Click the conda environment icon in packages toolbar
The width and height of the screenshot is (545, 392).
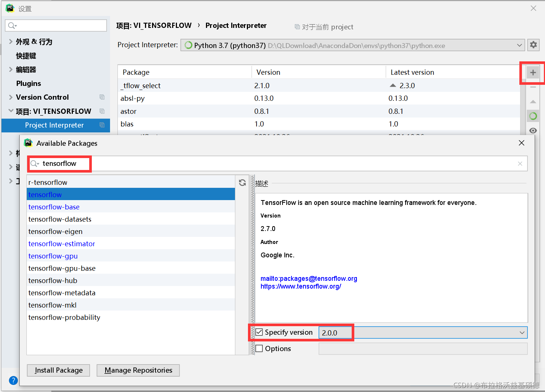tap(533, 116)
